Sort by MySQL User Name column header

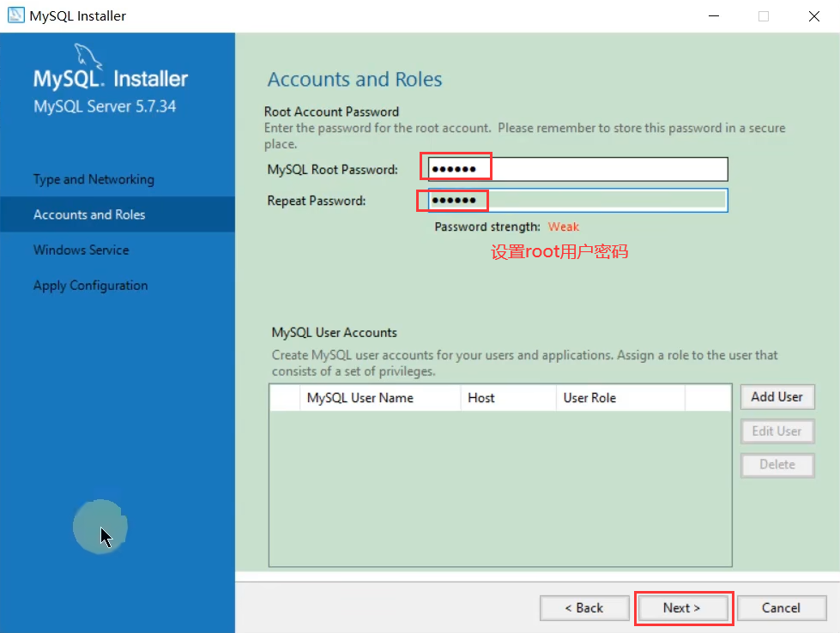pyautogui.click(x=380, y=398)
